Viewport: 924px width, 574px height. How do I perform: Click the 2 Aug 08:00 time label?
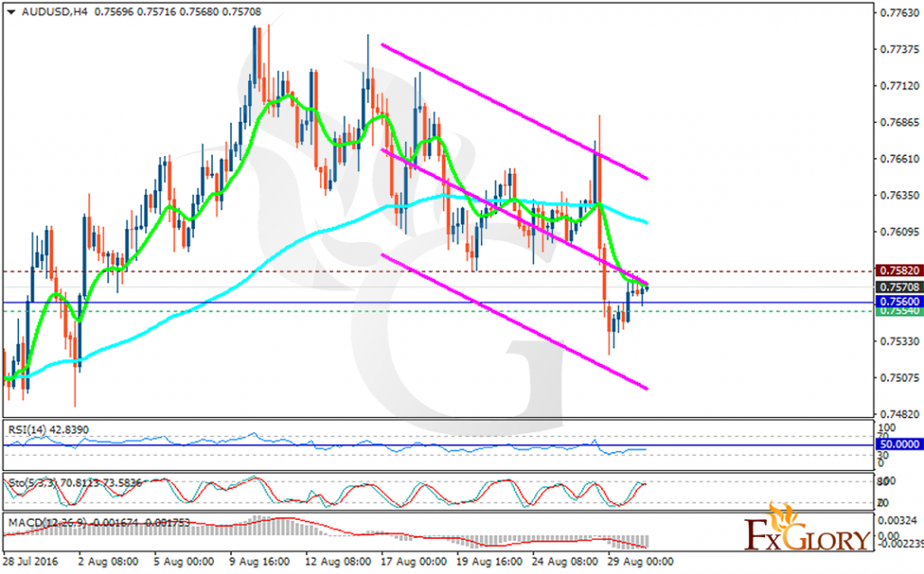[x=108, y=561]
